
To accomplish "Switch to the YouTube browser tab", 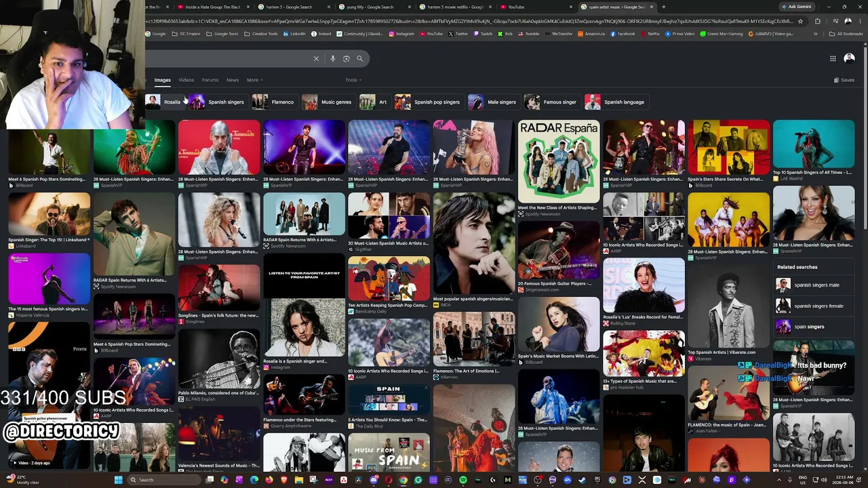I will (534, 7).
